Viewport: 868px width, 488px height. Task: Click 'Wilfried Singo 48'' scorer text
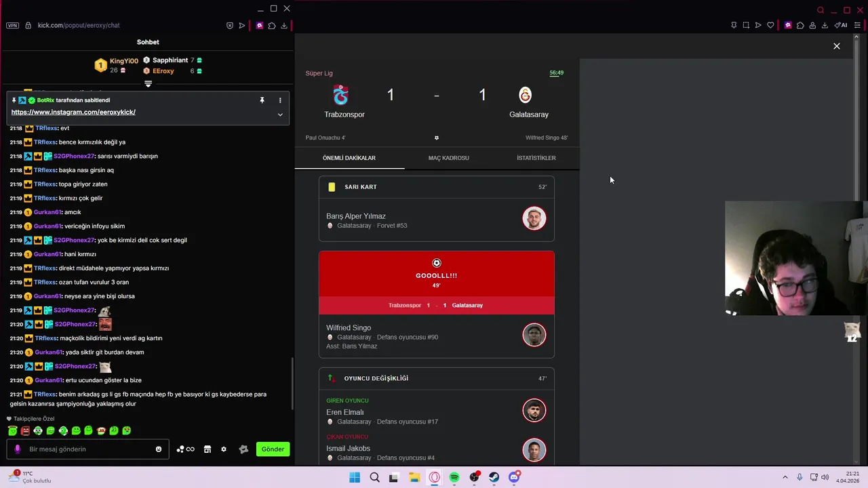pos(547,138)
